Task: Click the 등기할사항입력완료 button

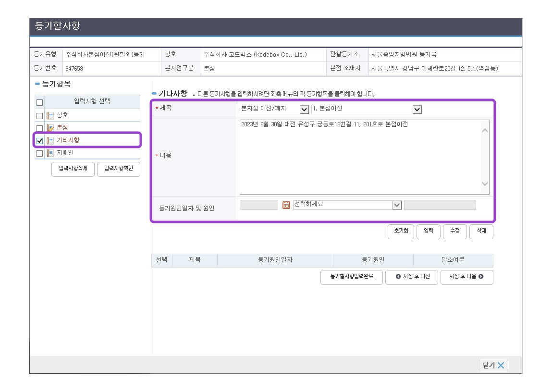Action: [x=351, y=277]
